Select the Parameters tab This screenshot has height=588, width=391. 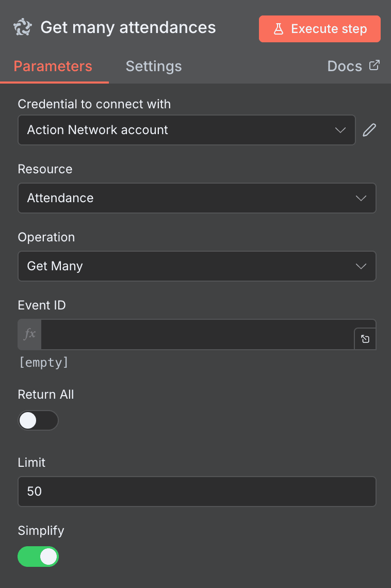(x=53, y=66)
